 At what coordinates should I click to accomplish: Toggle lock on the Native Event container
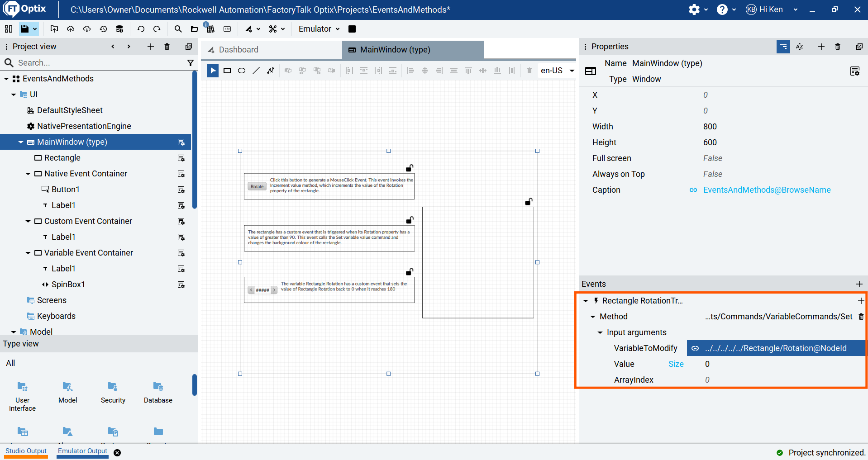[410, 168]
